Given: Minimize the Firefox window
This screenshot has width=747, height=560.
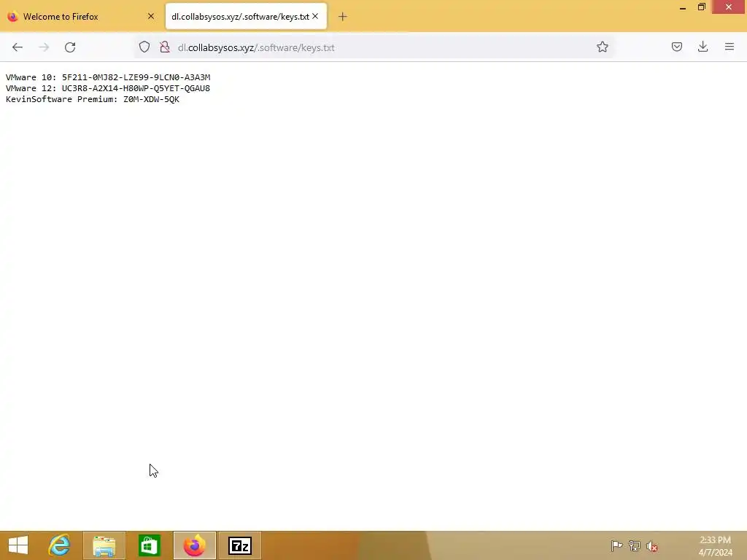Looking at the screenshot, I should (x=683, y=7).
